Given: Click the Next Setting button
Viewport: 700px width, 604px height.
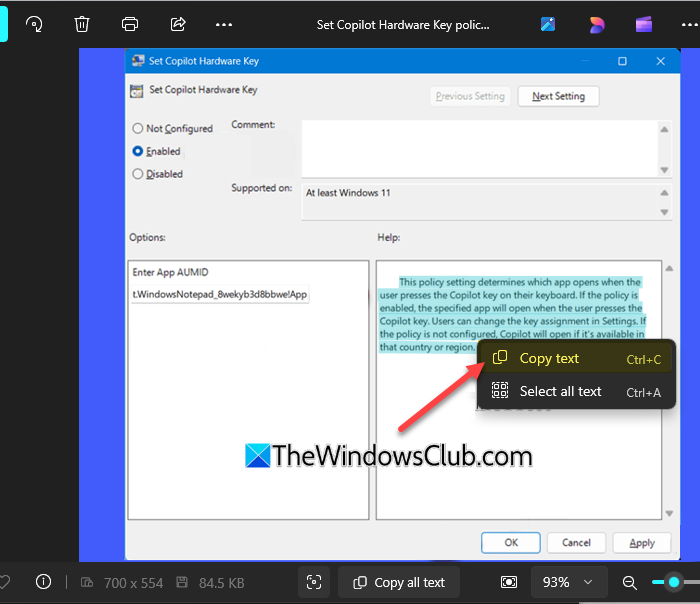Looking at the screenshot, I should [x=558, y=96].
